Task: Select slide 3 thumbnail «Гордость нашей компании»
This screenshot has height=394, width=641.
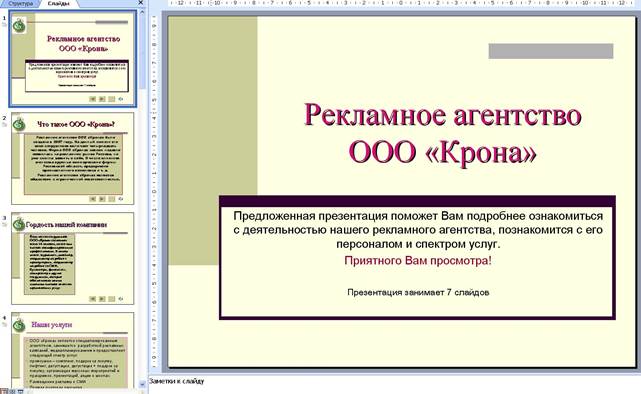Action: click(x=72, y=258)
